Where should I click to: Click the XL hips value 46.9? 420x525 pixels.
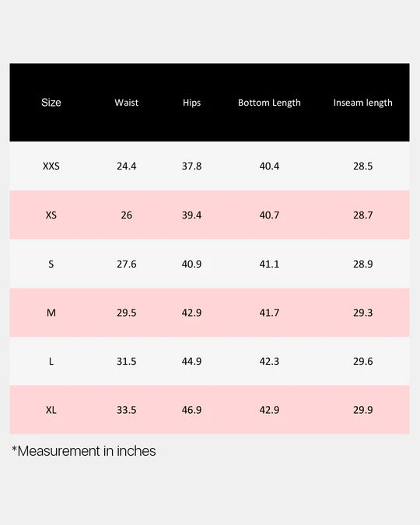pos(191,410)
